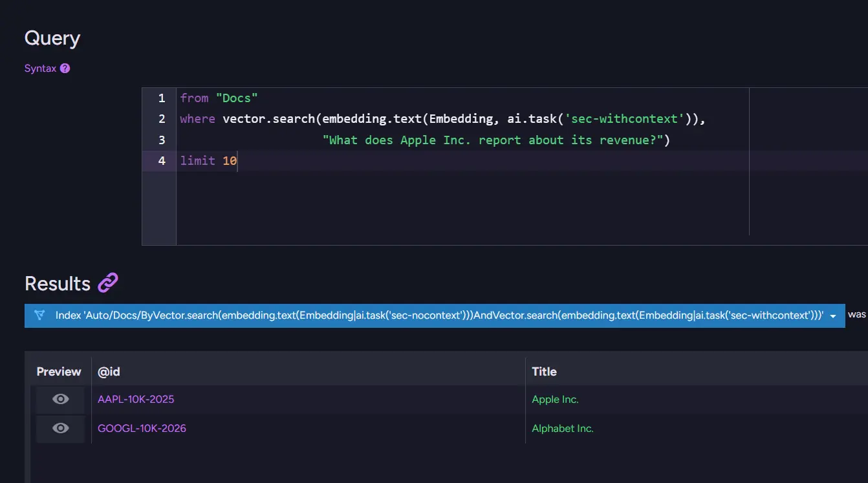
Task: Click the Alphabet Inc. title cell
Action: [x=562, y=428]
